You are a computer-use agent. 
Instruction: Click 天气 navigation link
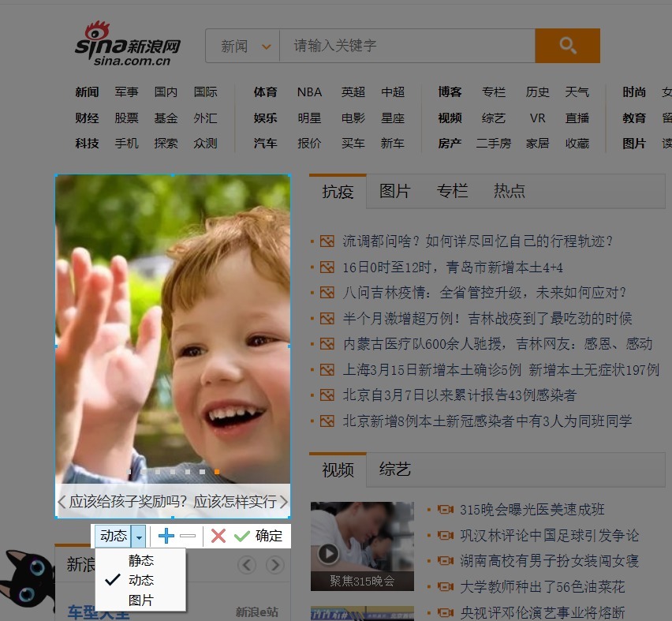pos(577,92)
